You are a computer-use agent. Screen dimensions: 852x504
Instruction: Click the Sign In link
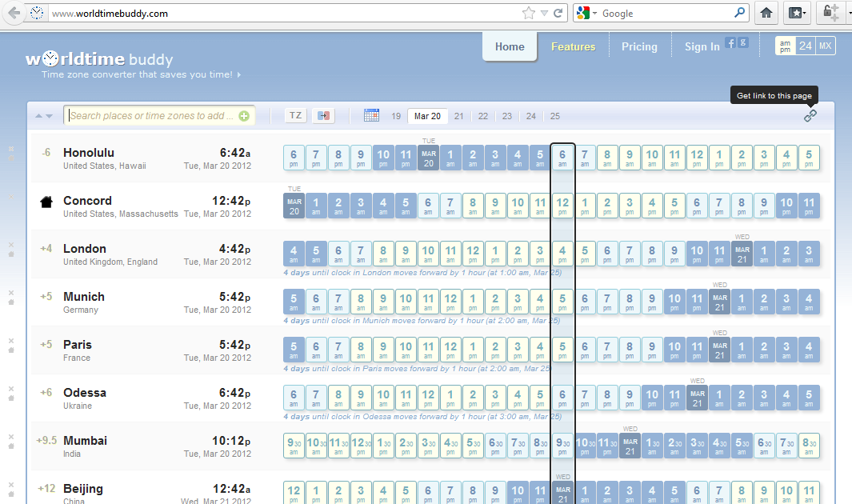point(702,46)
